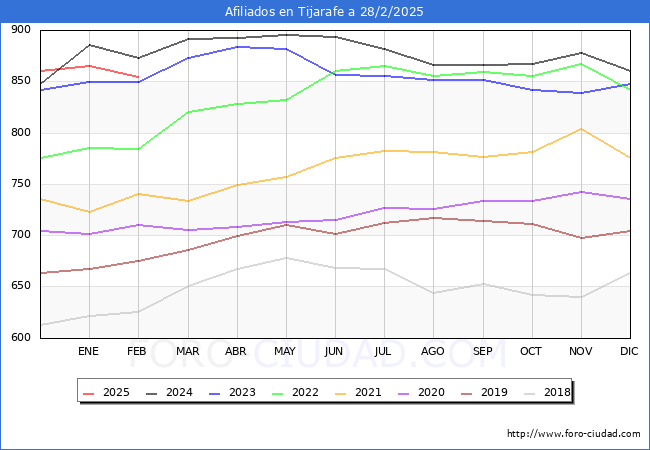
Task: Click the green 2022 legend marker
Action: (x=278, y=393)
